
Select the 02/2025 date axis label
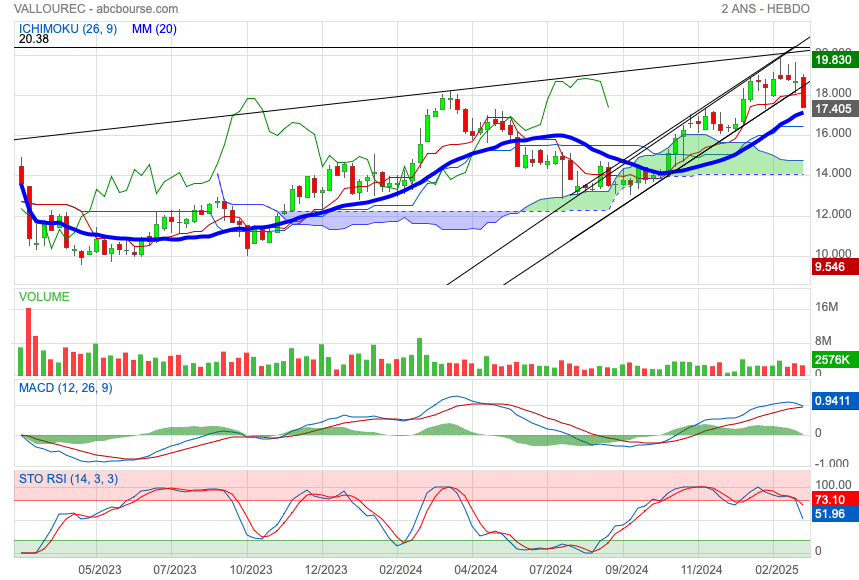tap(777, 570)
